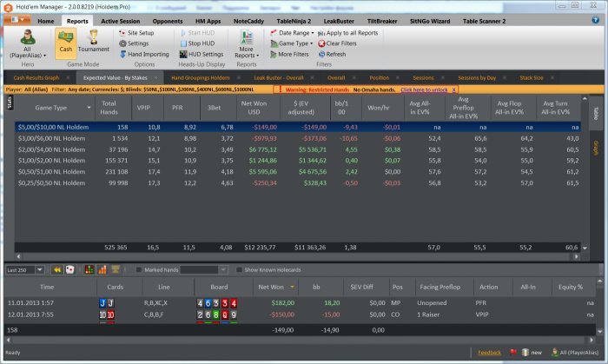The image size is (608, 364).
Task: Switch to the vertical Graph side tab
Action: pyautogui.click(x=596, y=148)
